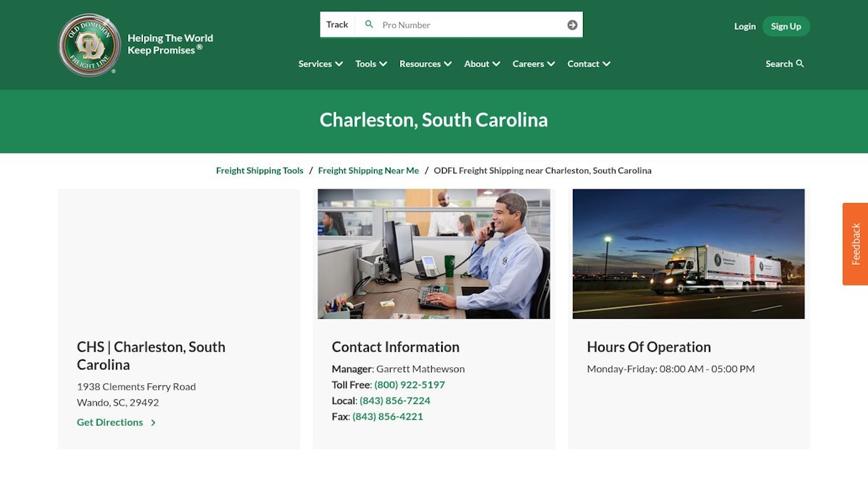Submit tracking with the arrow button

click(x=572, y=25)
